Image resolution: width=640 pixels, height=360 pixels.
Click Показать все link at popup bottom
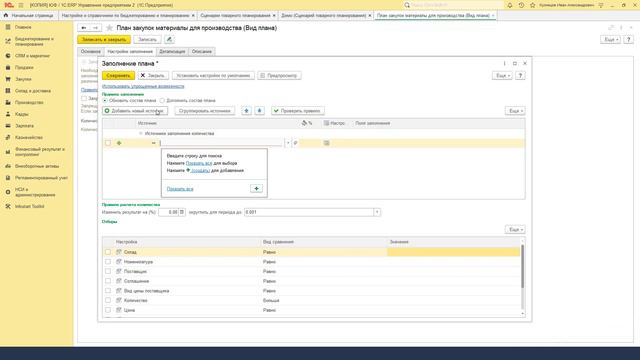click(180, 189)
